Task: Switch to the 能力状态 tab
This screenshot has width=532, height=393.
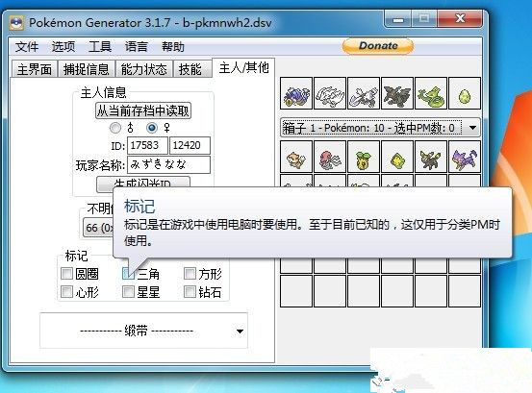Action: [x=144, y=69]
